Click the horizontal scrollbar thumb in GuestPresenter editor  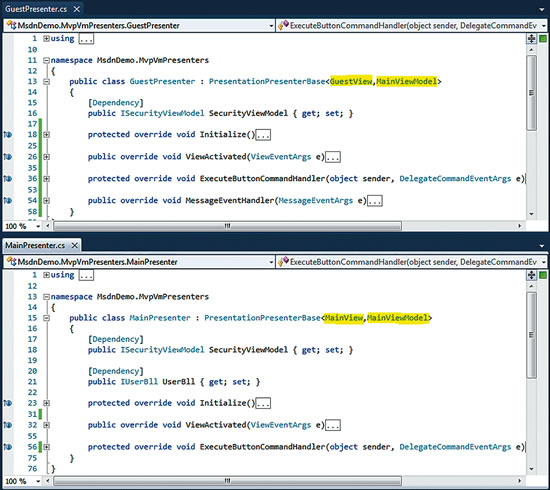227,226
